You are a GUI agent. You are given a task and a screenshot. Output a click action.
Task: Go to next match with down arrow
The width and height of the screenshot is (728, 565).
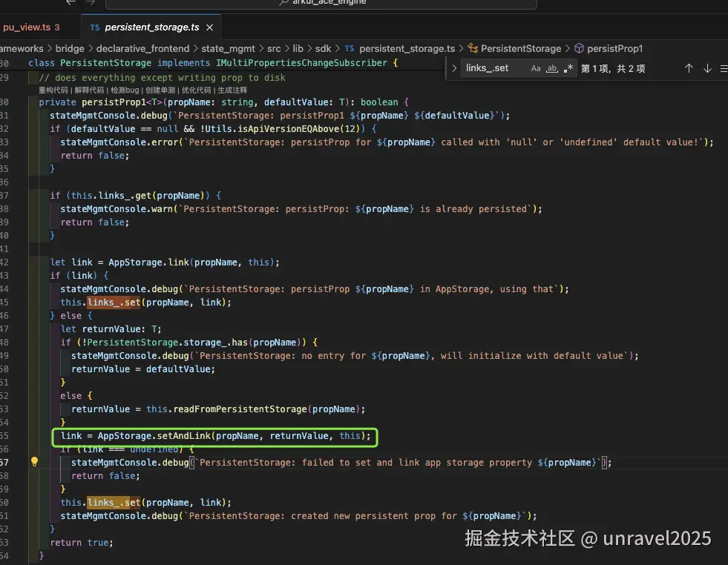[x=707, y=69]
